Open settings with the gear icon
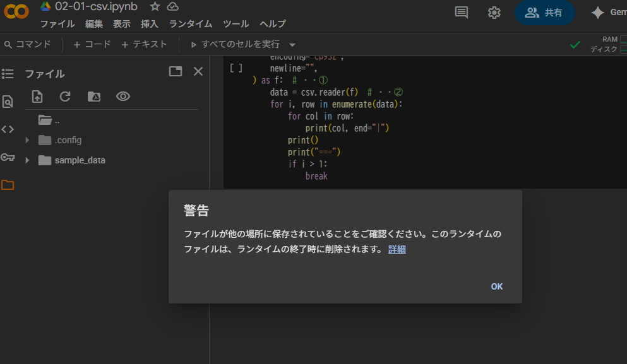 [494, 13]
